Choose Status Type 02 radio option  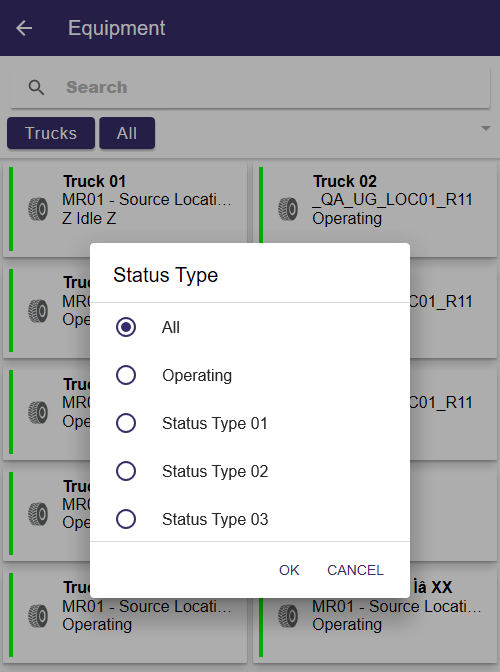(x=126, y=471)
